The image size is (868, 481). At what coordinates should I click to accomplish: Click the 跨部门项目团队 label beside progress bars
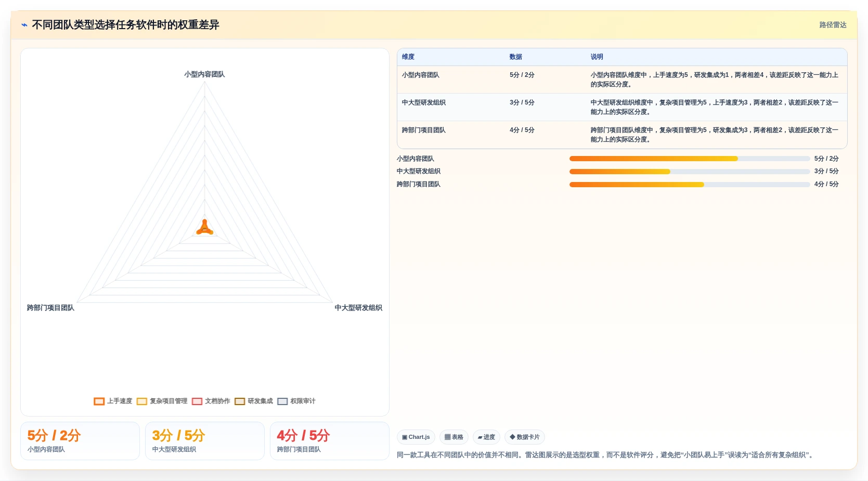[x=419, y=184]
